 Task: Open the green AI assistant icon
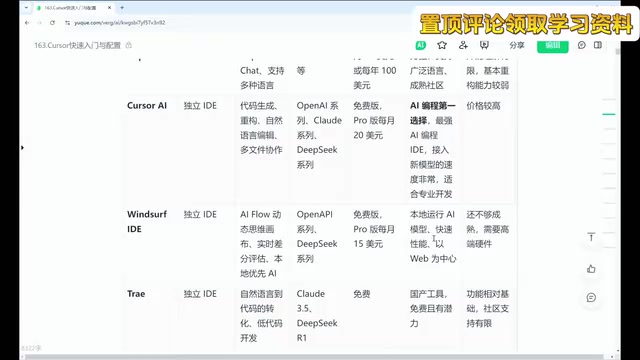coord(420,45)
